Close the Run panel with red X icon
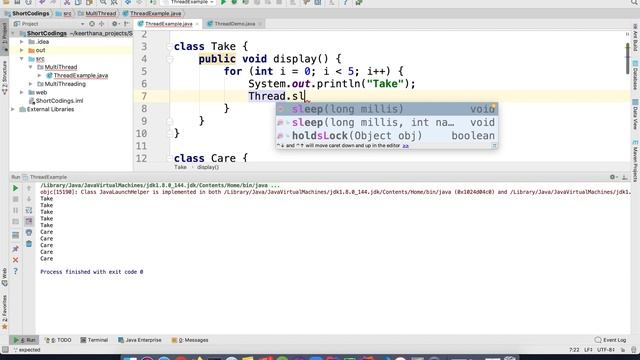The image size is (640, 360). point(16,260)
